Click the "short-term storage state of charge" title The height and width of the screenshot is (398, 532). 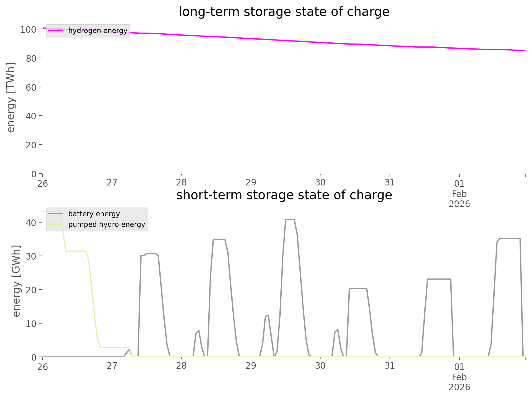click(x=284, y=195)
